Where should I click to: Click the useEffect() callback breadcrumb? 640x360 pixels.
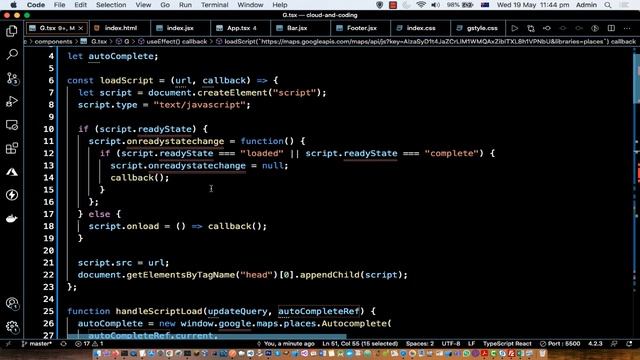pyautogui.click(x=173, y=42)
